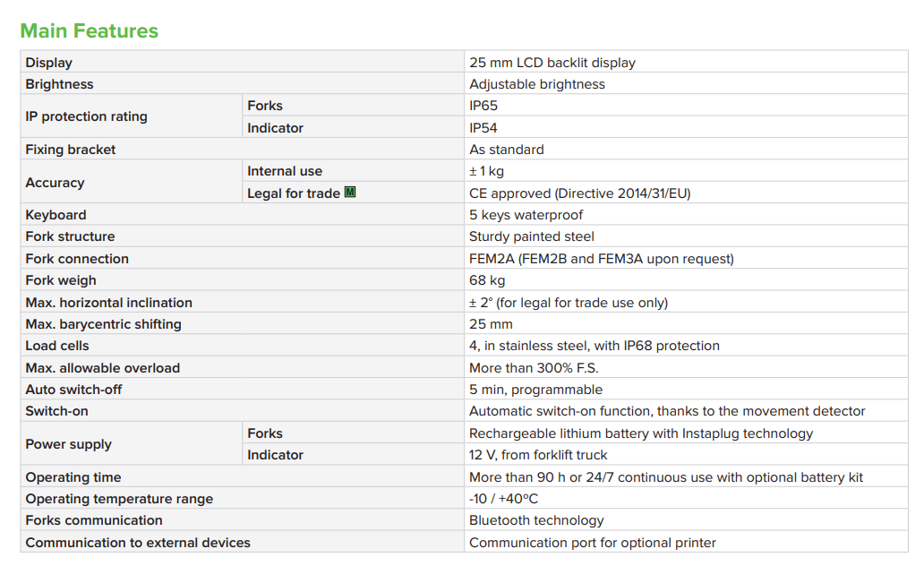This screenshot has width=924, height=583.
Task: Select the IP54 indicator rating value
Action: [483, 128]
